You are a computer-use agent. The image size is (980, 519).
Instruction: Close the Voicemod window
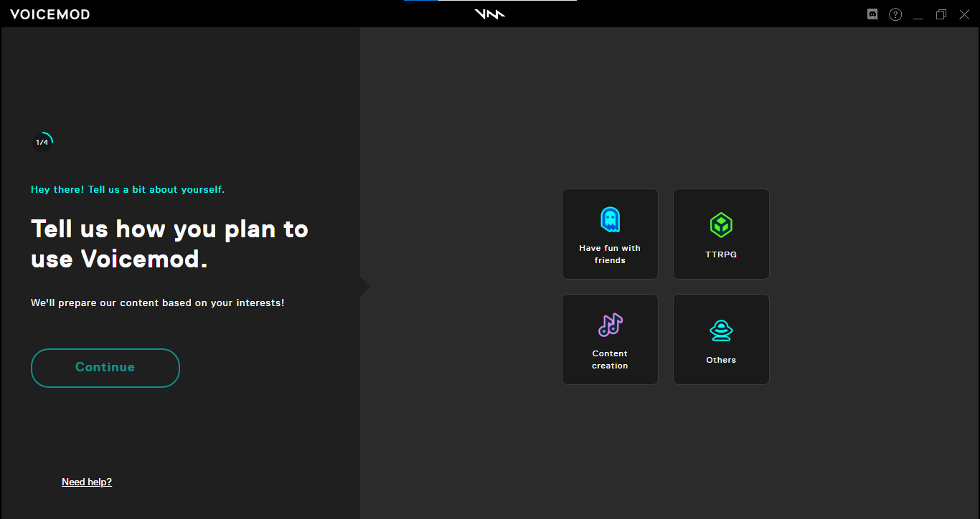coord(964,14)
